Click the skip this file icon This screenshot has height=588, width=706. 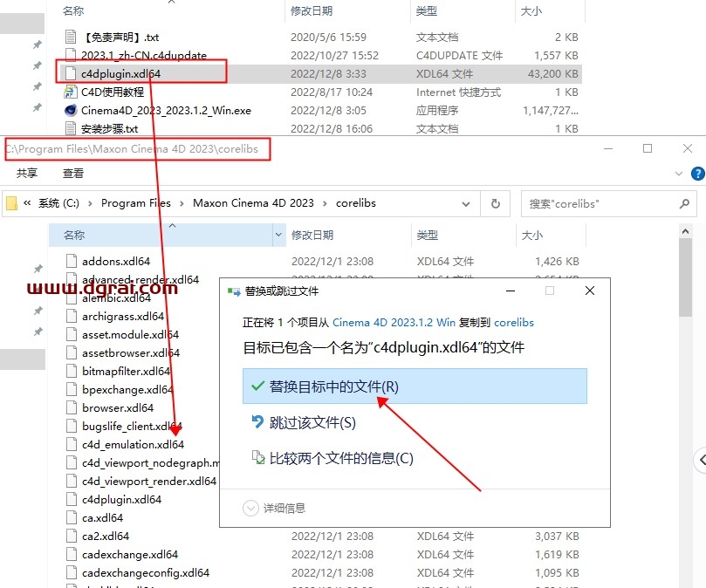click(x=257, y=422)
